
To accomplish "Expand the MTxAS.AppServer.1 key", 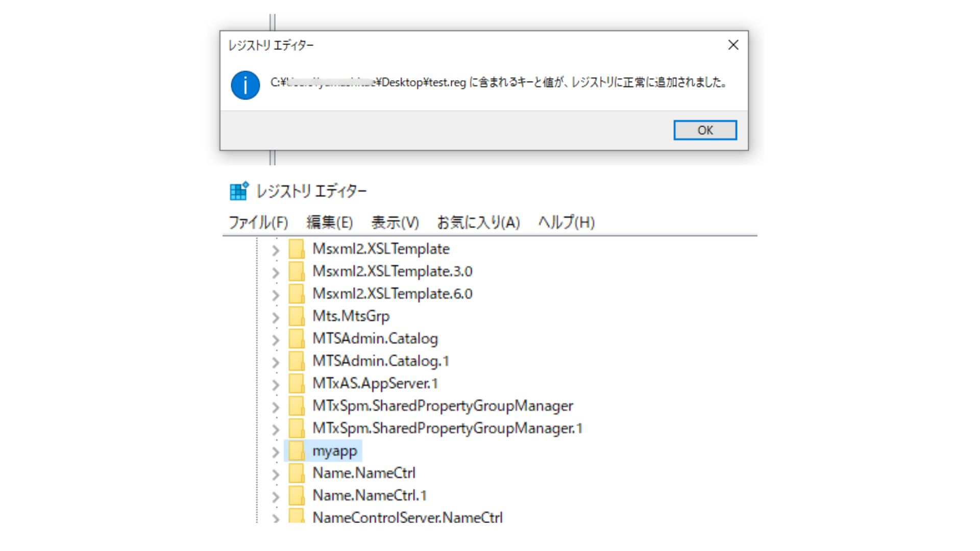I will [276, 385].
